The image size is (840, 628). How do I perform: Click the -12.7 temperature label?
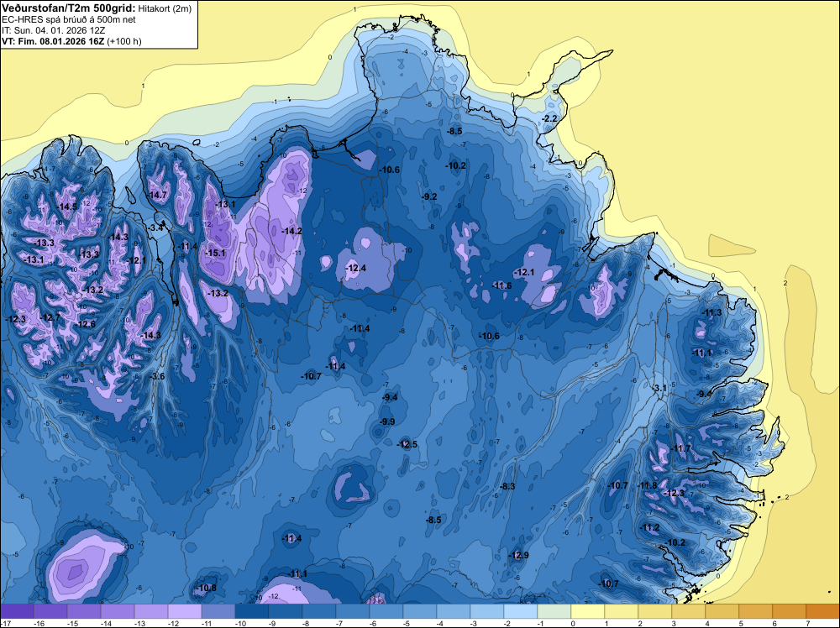[51, 317]
